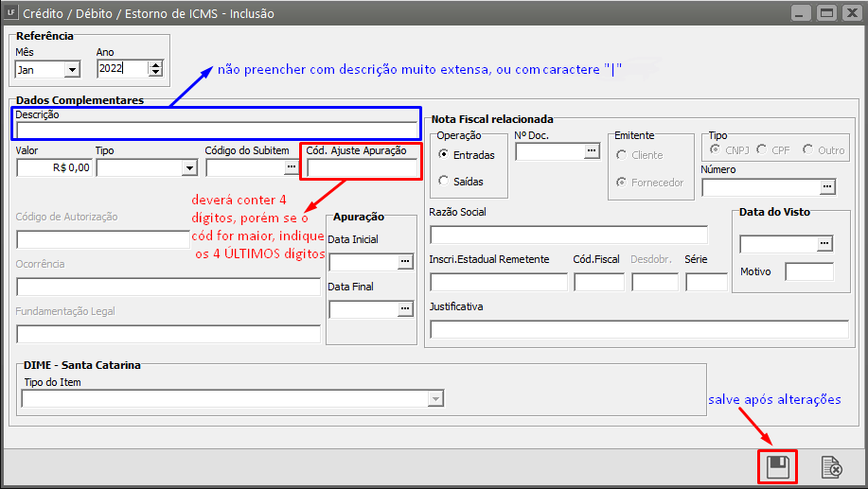Image resolution: width=868 pixels, height=489 pixels.
Task: Open the Data Final date picker button
Action: coord(406,308)
